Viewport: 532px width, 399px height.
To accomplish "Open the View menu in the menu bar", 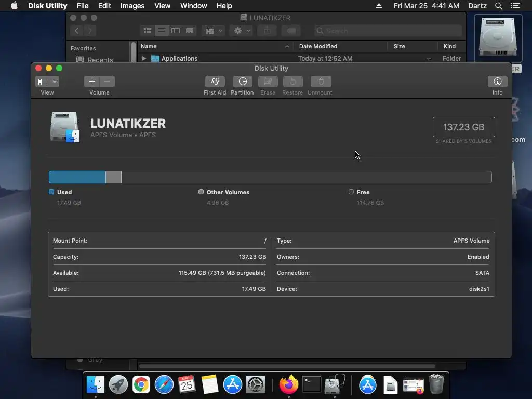I will (162, 6).
